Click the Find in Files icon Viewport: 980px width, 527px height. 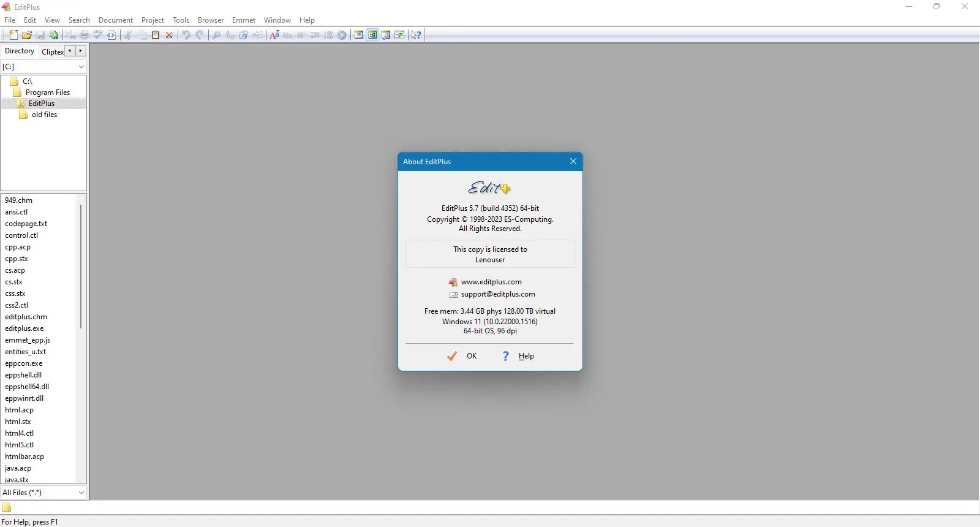244,35
